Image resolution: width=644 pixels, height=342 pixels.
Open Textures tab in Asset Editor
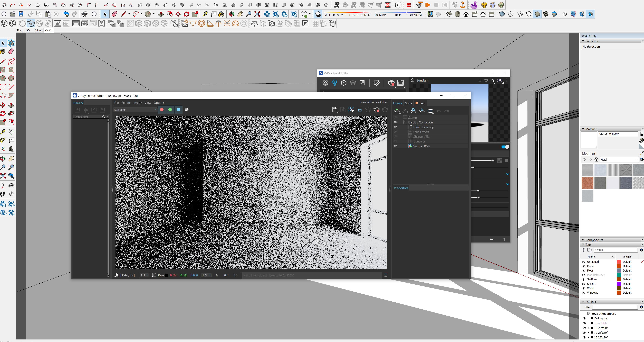(362, 83)
